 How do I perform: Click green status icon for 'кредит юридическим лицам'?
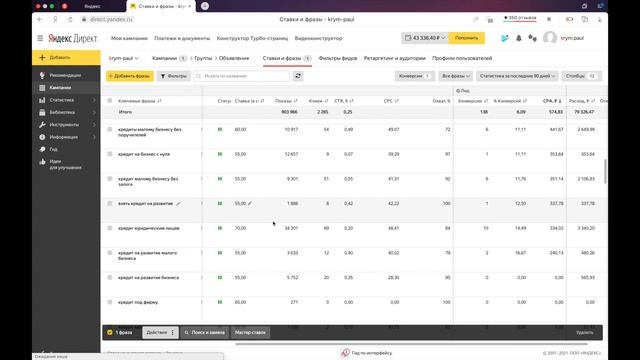[x=220, y=228]
